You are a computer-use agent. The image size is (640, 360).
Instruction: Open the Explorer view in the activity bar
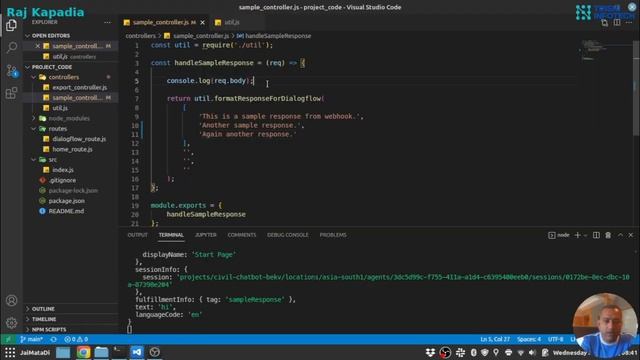coord(11,25)
